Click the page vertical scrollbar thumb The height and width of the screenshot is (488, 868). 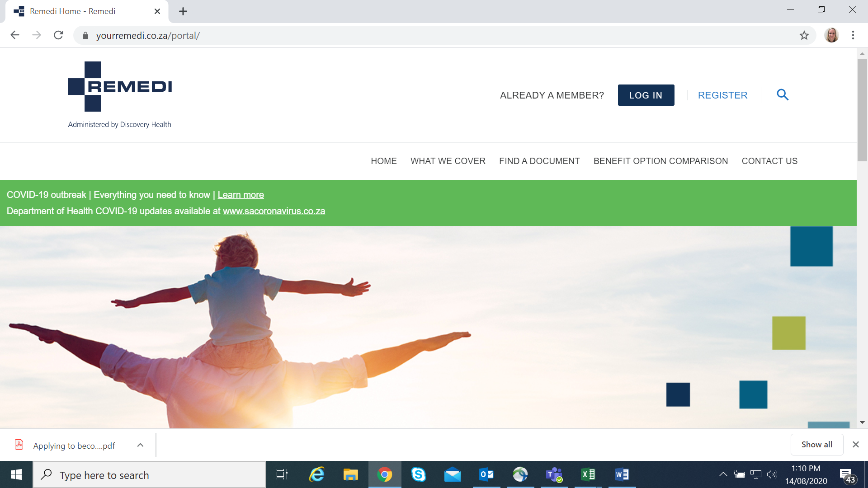click(862, 110)
